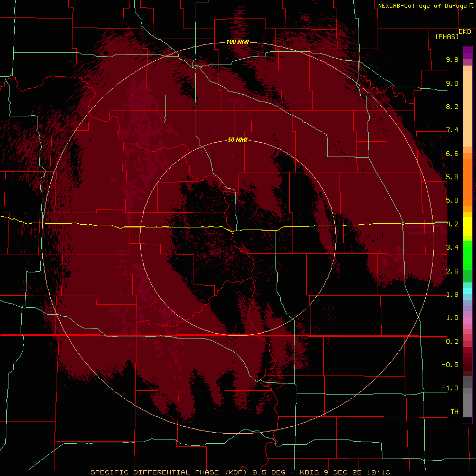Image resolution: width=476 pixels, height=476 pixels.
Task: Click the -0.5 scale label
Action: pyautogui.click(x=450, y=365)
